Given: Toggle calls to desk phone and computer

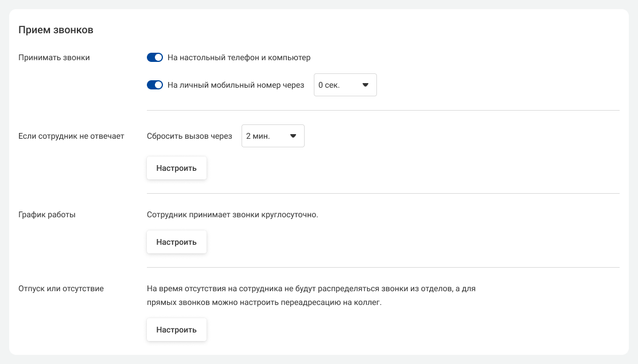Looking at the screenshot, I should (x=155, y=57).
